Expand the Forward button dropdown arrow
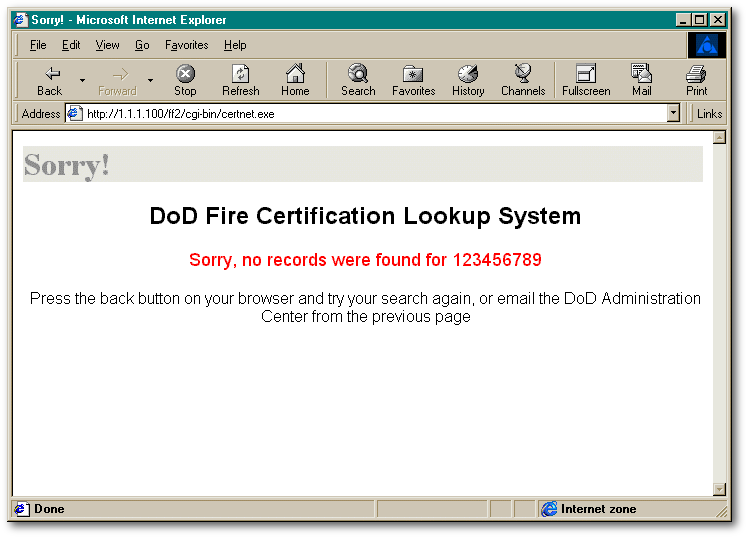The image size is (746, 537). (x=150, y=80)
